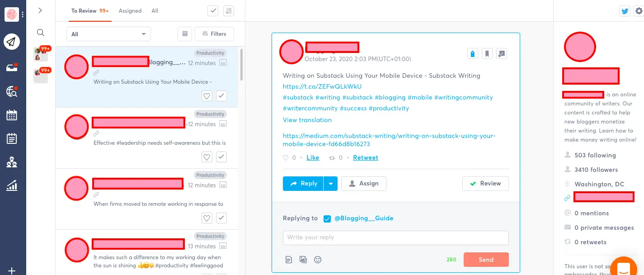
Task: Open the three-dot menu beside logo
Action: point(23,14)
